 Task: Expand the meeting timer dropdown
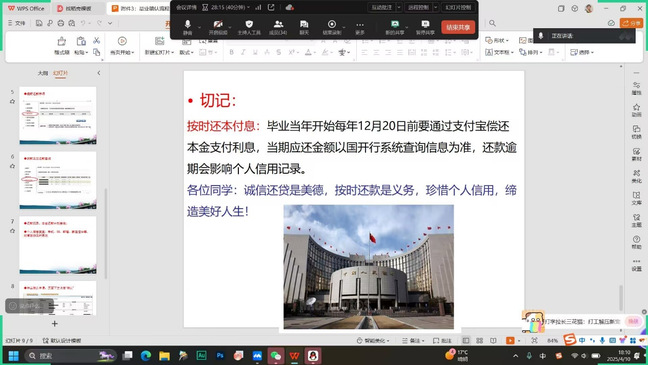(x=248, y=7)
